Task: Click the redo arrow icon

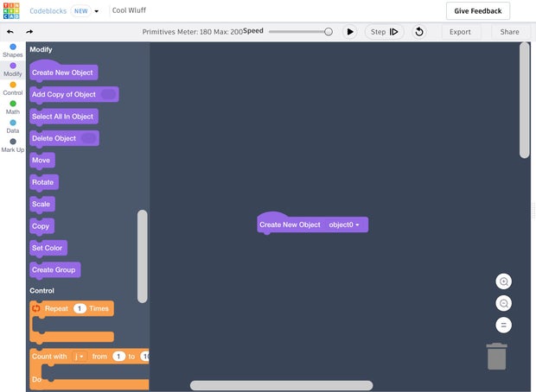Action: (x=29, y=32)
